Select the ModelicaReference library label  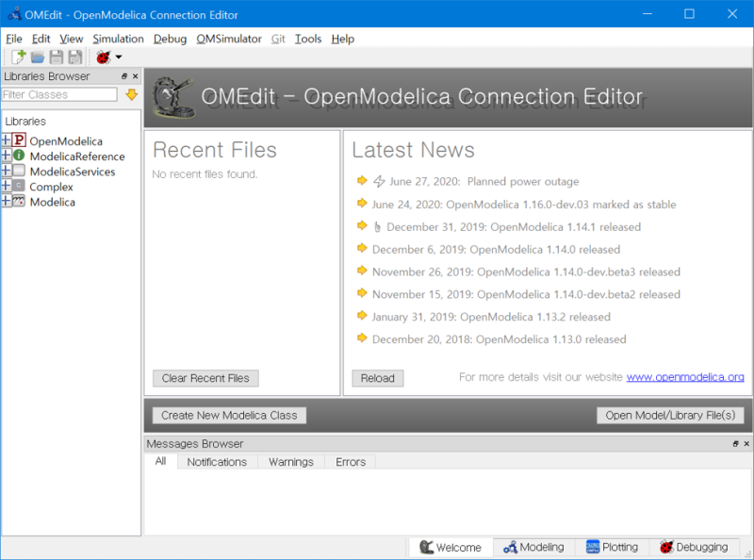pyautogui.click(x=77, y=156)
